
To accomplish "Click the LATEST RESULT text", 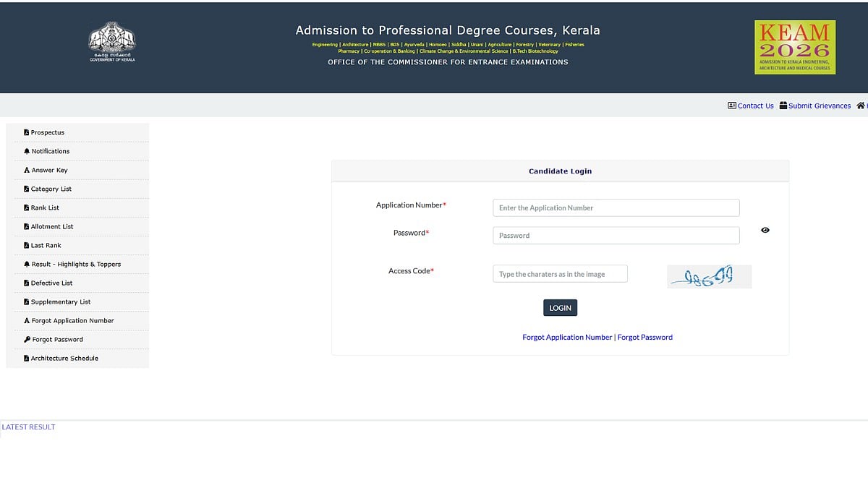I will (x=29, y=427).
